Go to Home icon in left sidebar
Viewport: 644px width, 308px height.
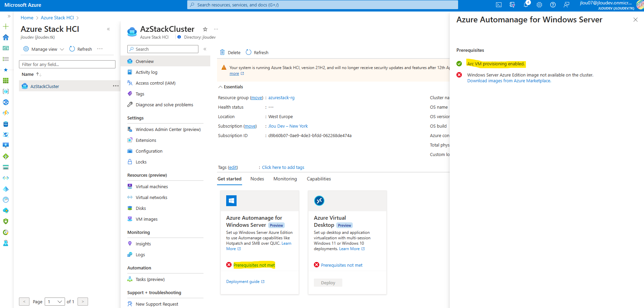coord(6,37)
